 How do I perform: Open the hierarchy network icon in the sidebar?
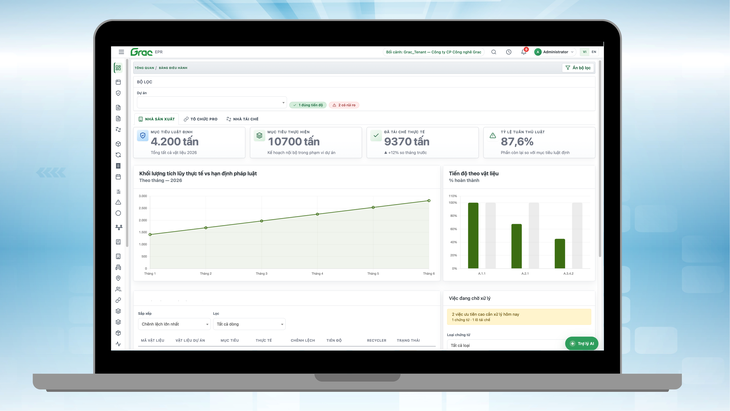(119, 228)
